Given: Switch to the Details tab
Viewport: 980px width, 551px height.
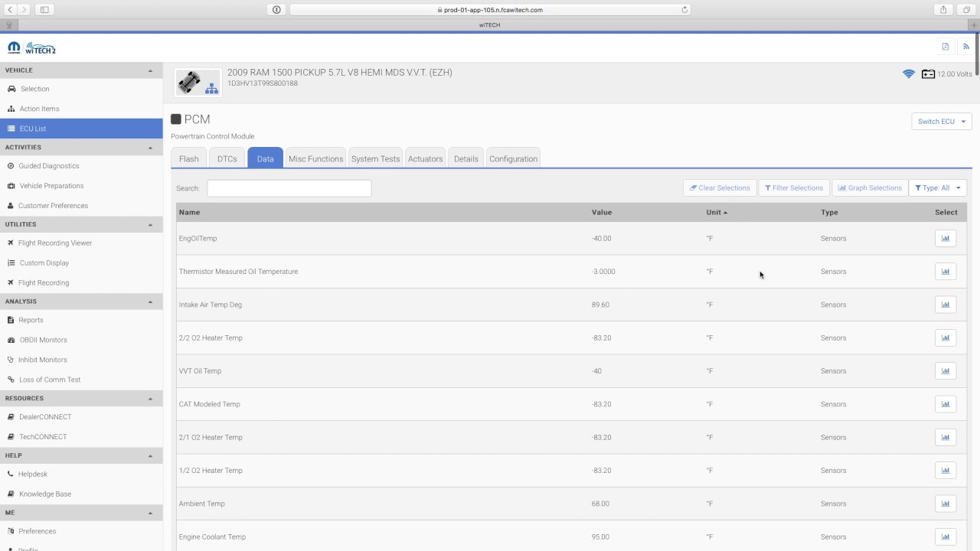Looking at the screenshot, I should 465,158.
